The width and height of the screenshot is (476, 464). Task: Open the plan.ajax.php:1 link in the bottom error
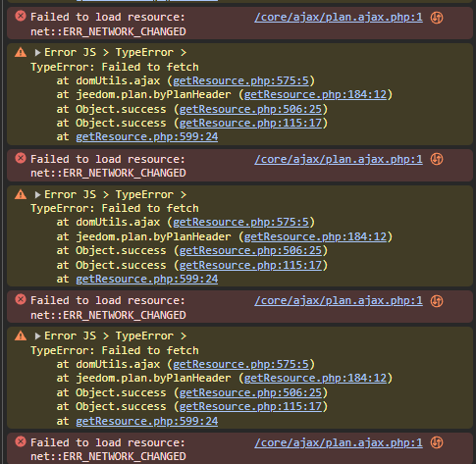click(339, 442)
